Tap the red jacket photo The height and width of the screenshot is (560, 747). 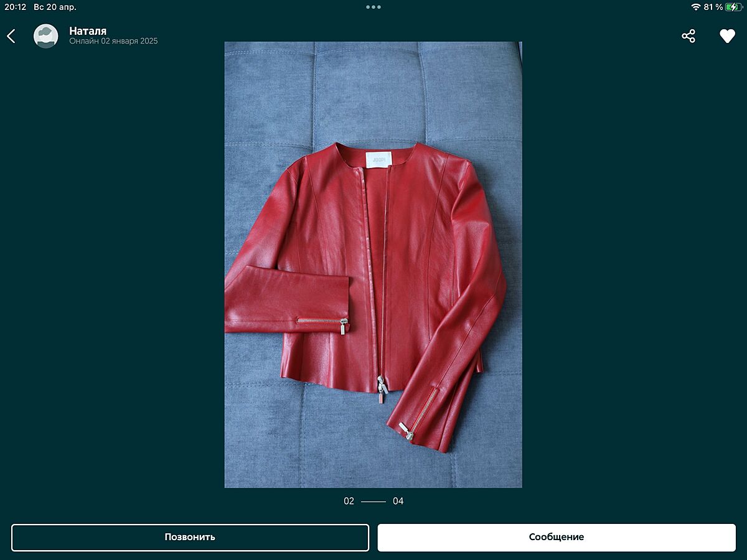click(x=373, y=264)
